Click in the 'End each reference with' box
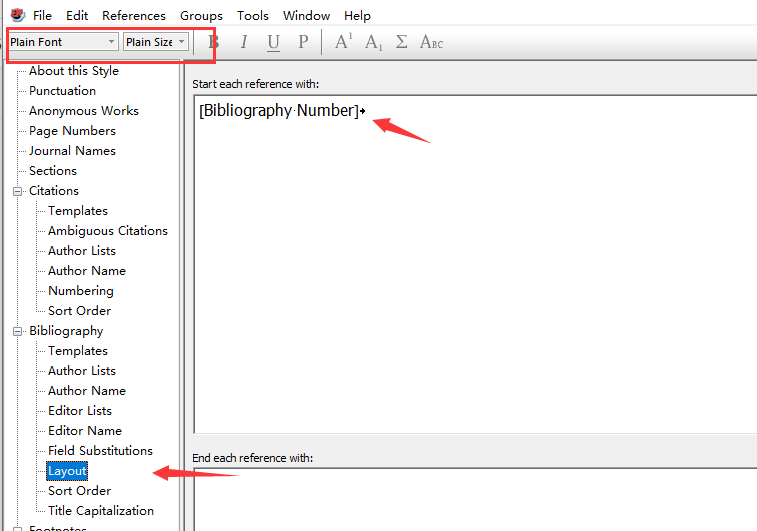757x531 pixels. (x=475, y=500)
